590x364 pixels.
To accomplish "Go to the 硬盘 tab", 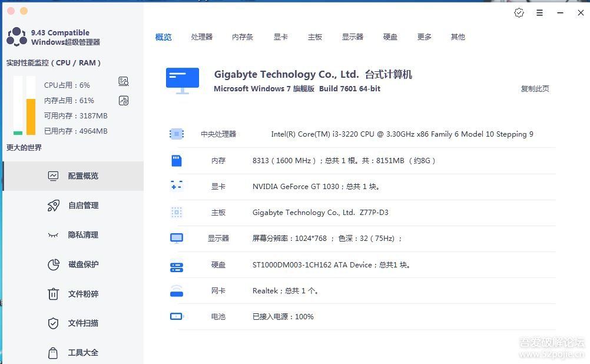I will pyautogui.click(x=390, y=37).
